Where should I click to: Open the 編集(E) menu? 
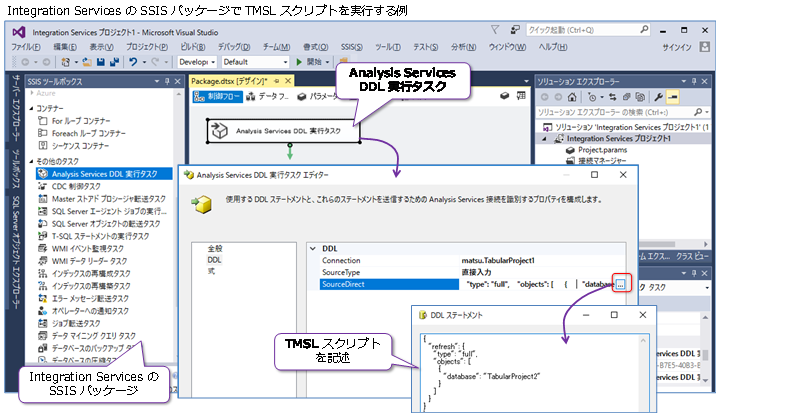(65, 47)
